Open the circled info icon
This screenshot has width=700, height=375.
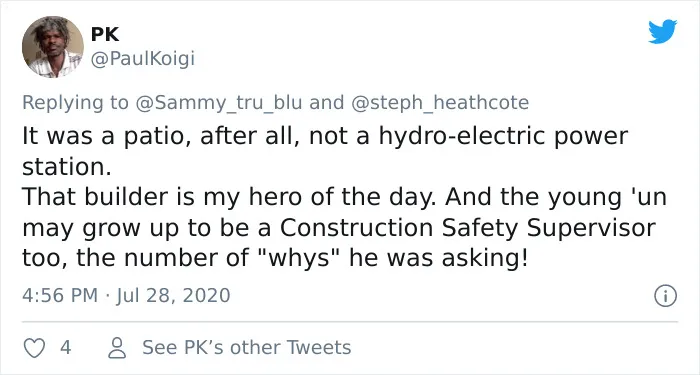(x=665, y=296)
